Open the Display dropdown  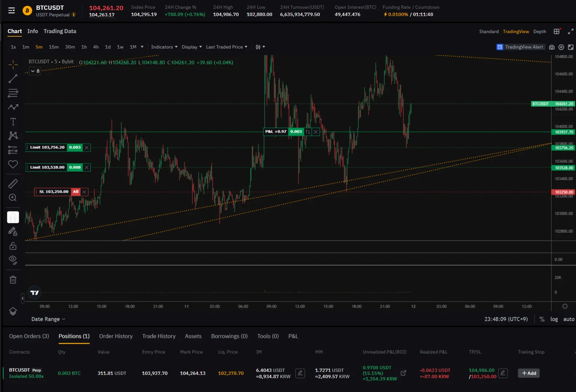192,47
